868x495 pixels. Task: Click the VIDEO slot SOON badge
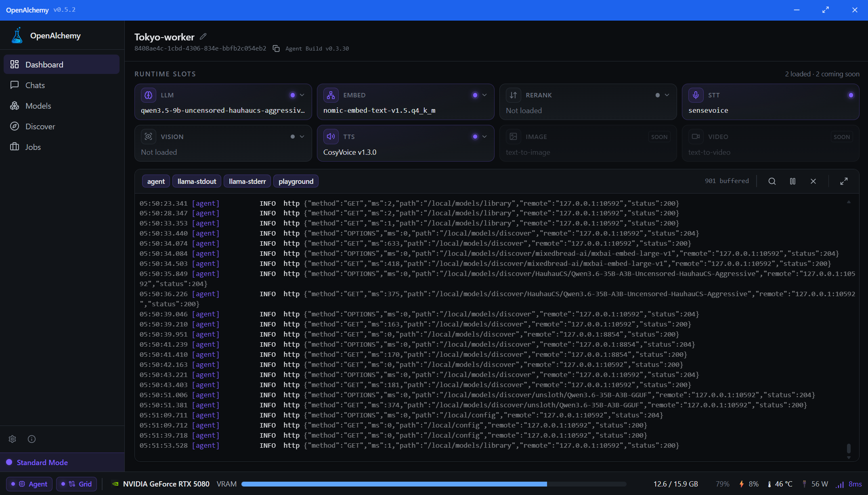(842, 137)
